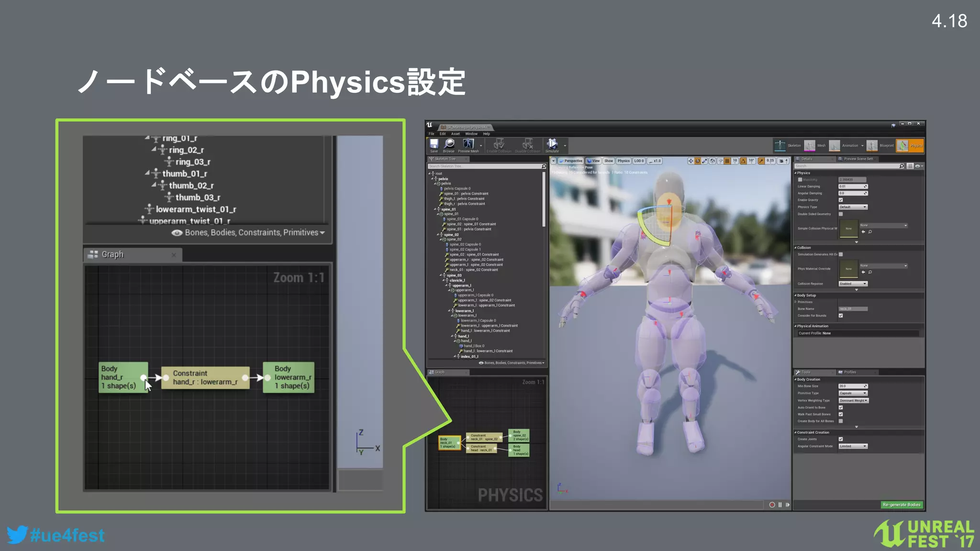Open Angular Constraint Mode Limited dropdown

(853, 446)
